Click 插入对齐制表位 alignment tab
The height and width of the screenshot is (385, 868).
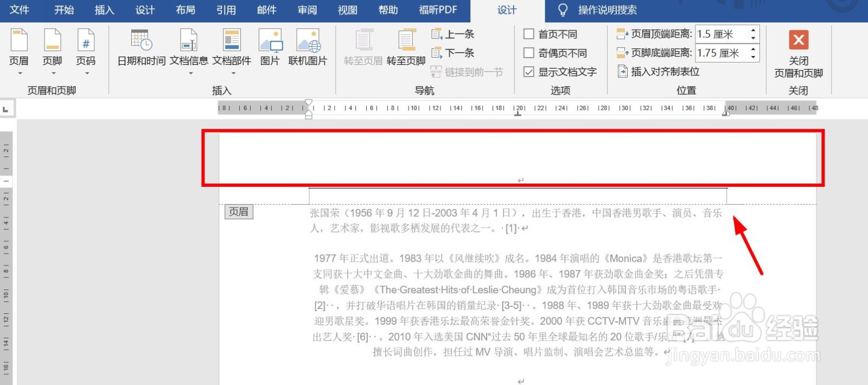pyautogui.click(x=659, y=72)
